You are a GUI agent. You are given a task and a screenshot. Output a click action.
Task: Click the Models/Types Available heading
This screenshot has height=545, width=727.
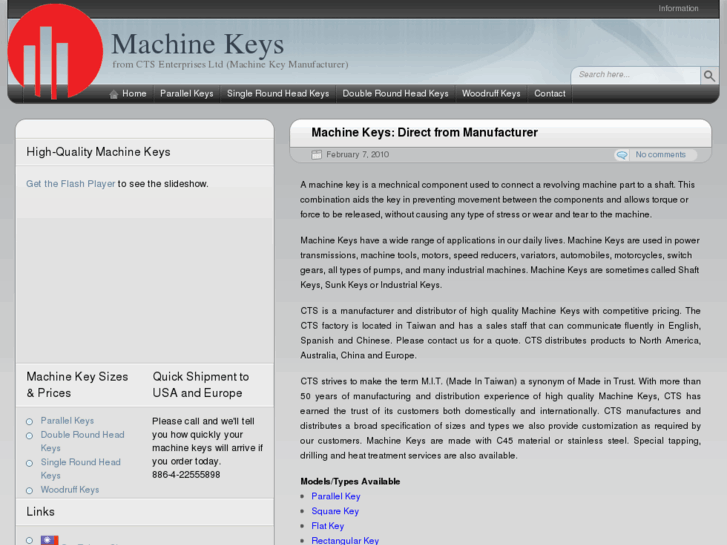pos(350,481)
